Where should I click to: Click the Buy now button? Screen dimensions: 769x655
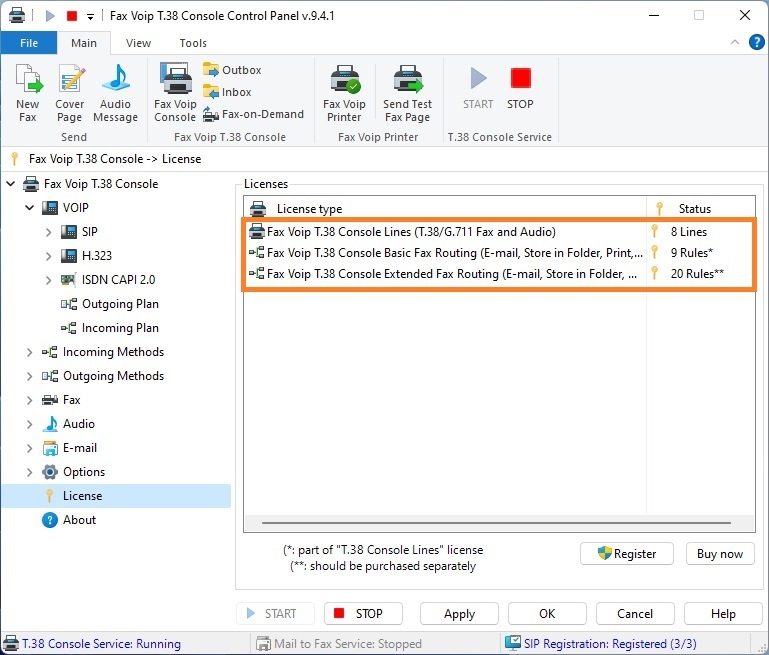[720, 554]
